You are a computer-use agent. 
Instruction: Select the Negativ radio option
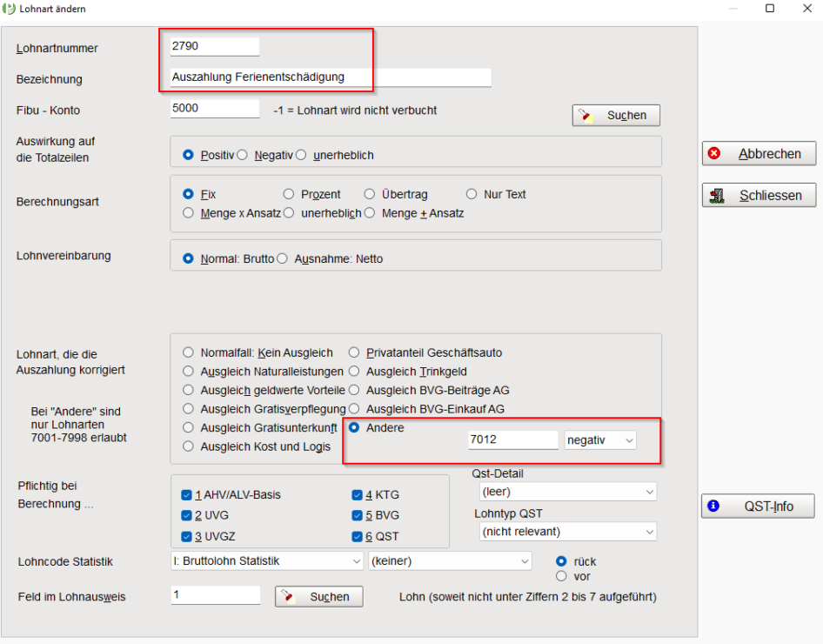tap(242, 156)
